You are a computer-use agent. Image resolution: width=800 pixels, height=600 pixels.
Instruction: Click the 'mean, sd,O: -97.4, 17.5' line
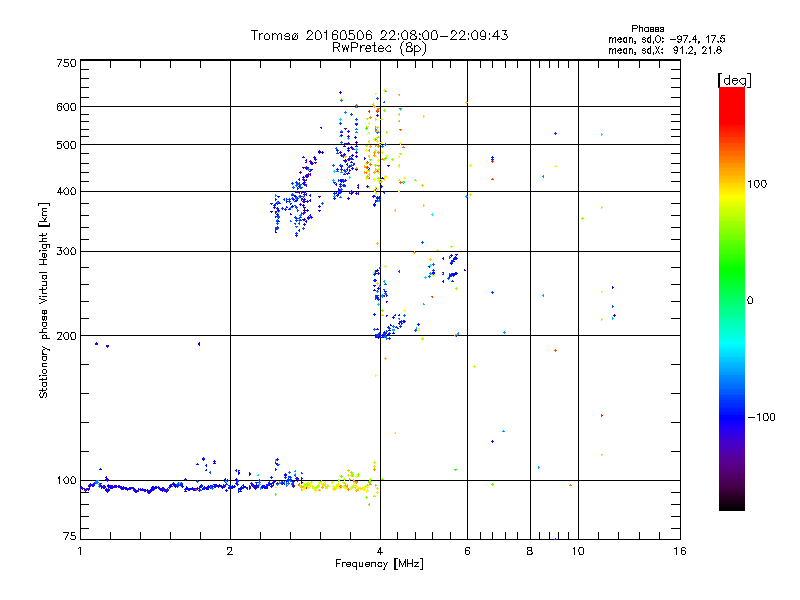tap(666, 39)
